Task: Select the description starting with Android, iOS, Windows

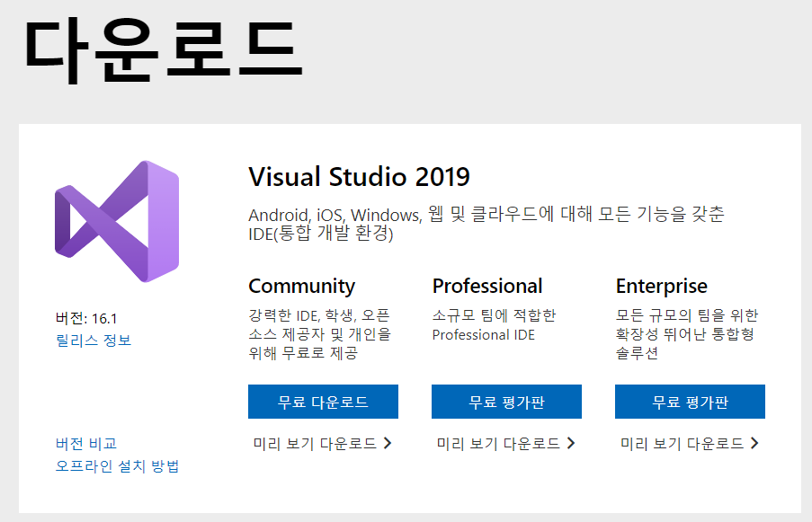Action: click(x=486, y=224)
